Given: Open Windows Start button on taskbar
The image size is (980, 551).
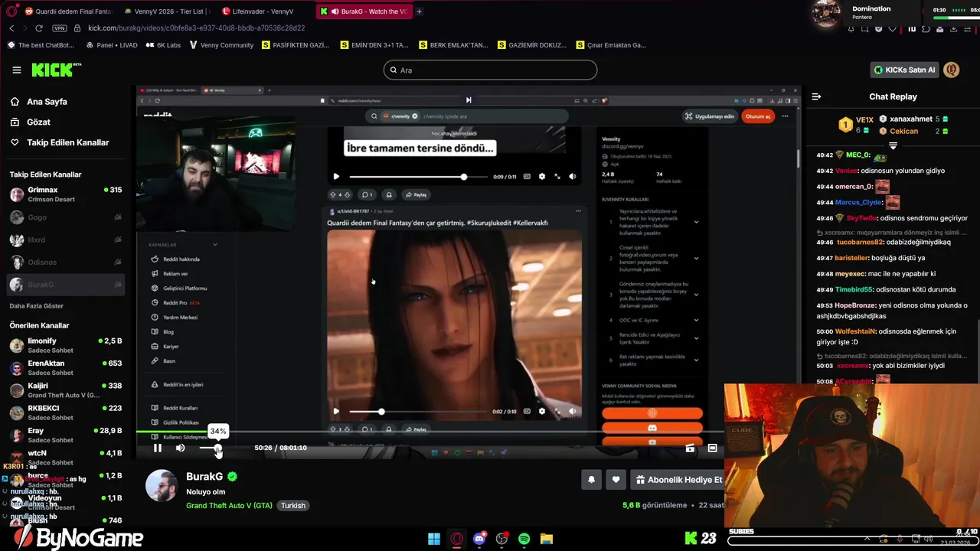Looking at the screenshot, I should (x=434, y=539).
